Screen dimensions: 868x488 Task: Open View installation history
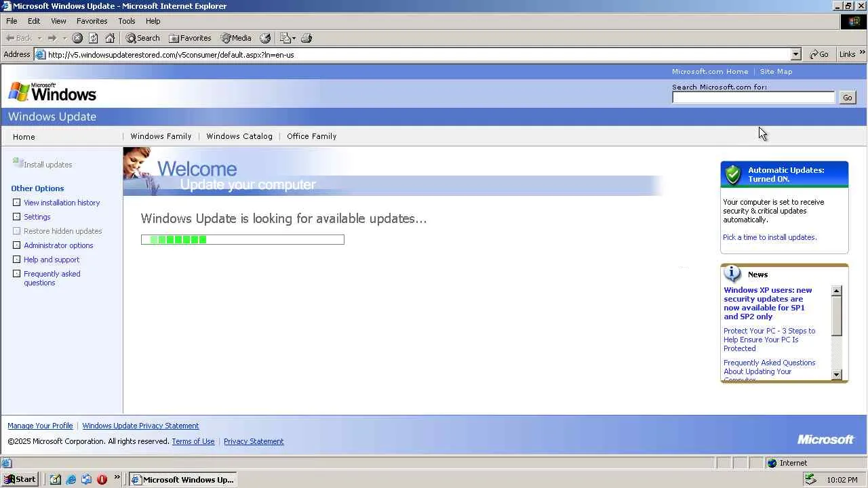(62, 203)
